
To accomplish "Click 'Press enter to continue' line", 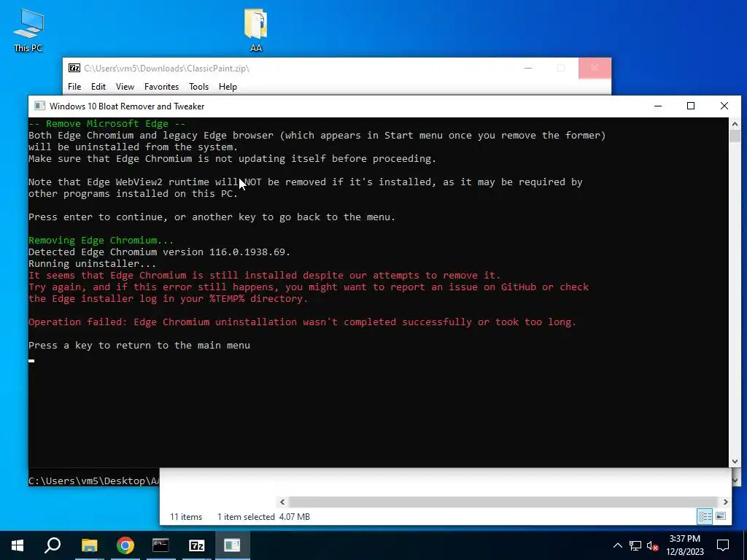I will coord(212,217).
